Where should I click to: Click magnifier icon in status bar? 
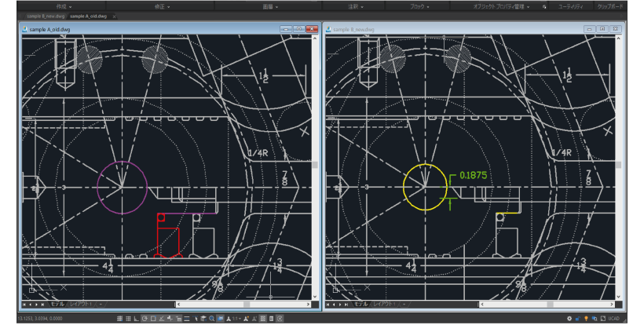click(212, 319)
